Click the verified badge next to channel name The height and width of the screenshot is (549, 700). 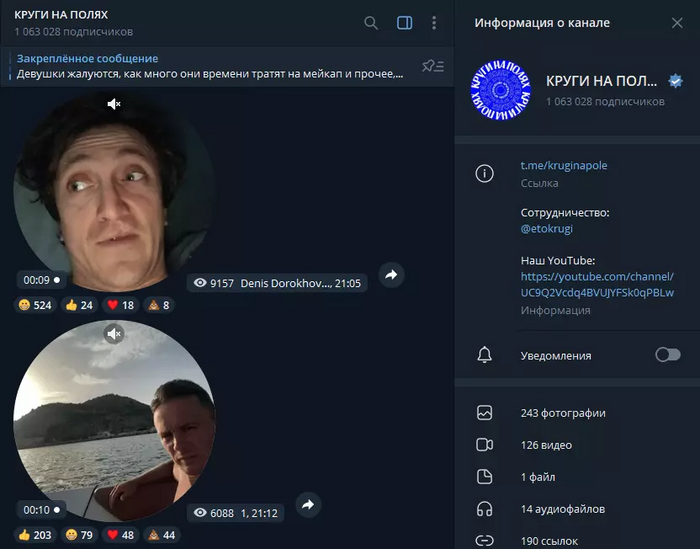[x=675, y=81]
